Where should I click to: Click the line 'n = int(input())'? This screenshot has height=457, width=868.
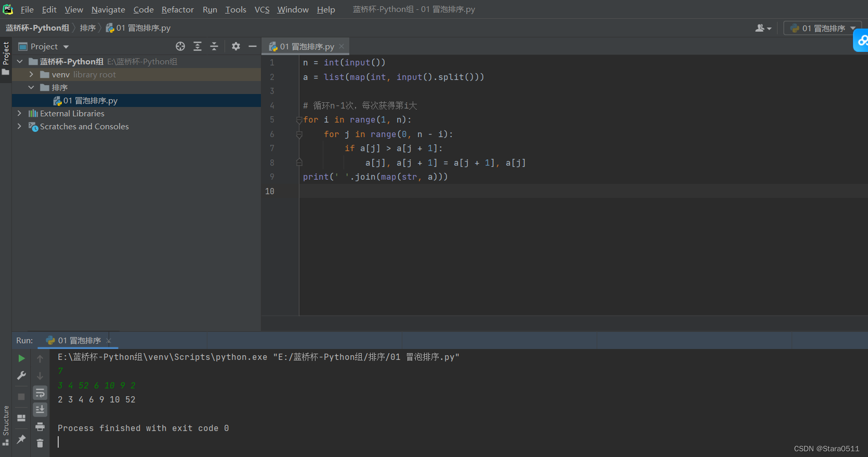click(x=344, y=62)
